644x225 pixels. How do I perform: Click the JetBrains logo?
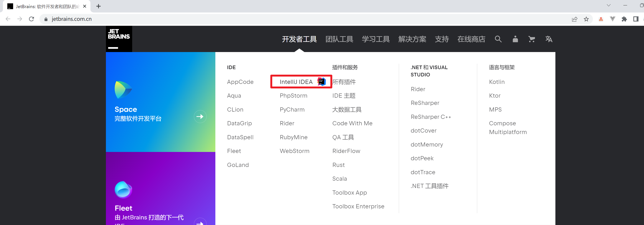tap(119, 39)
